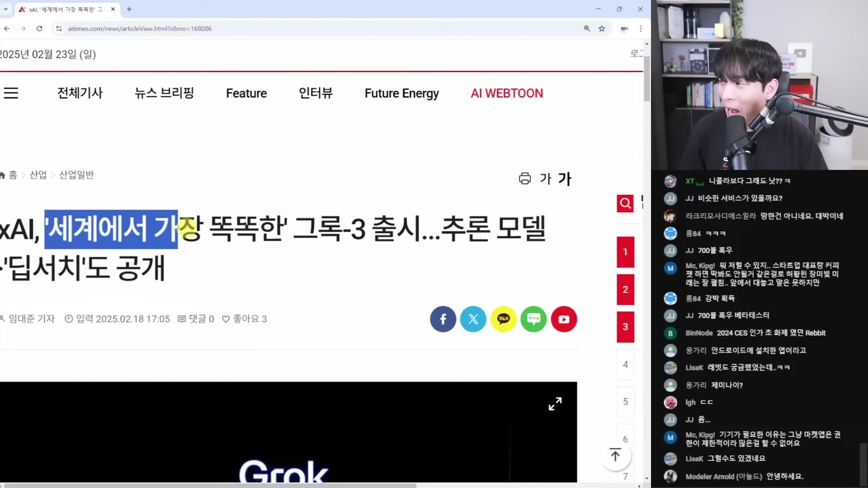Click chat message 700불 흑우 베타테스터

[x=734, y=315]
